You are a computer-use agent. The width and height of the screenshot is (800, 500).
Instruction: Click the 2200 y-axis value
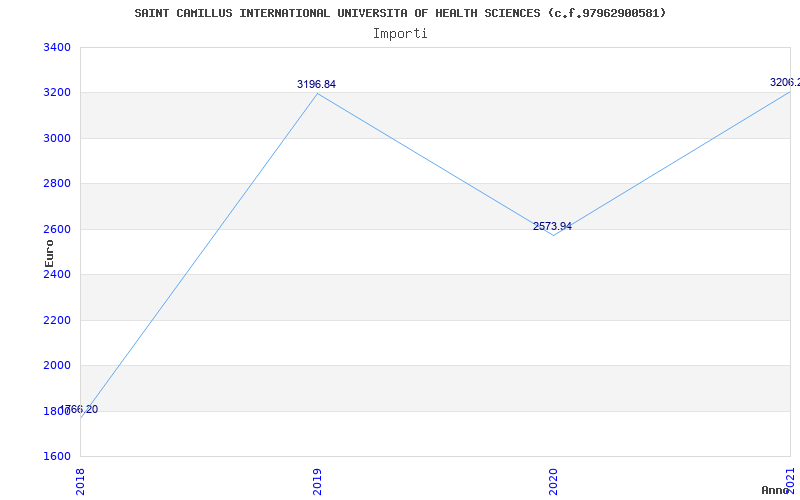(57, 320)
